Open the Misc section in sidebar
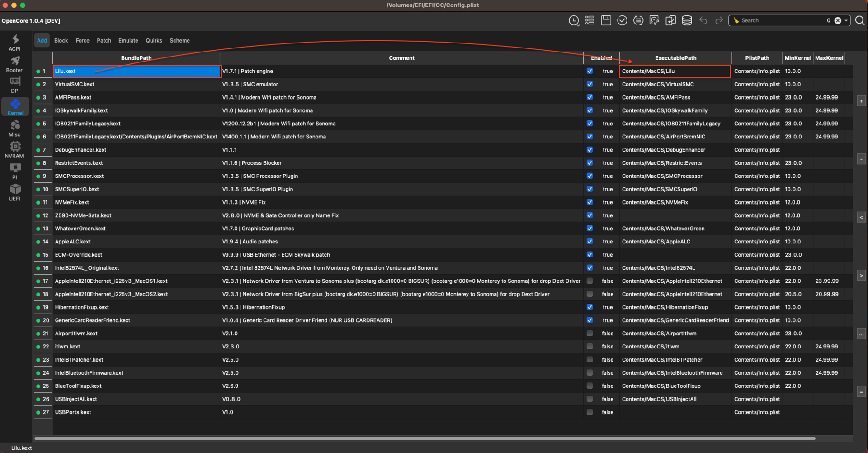This screenshot has width=868, height=453. tap(14, 129)
